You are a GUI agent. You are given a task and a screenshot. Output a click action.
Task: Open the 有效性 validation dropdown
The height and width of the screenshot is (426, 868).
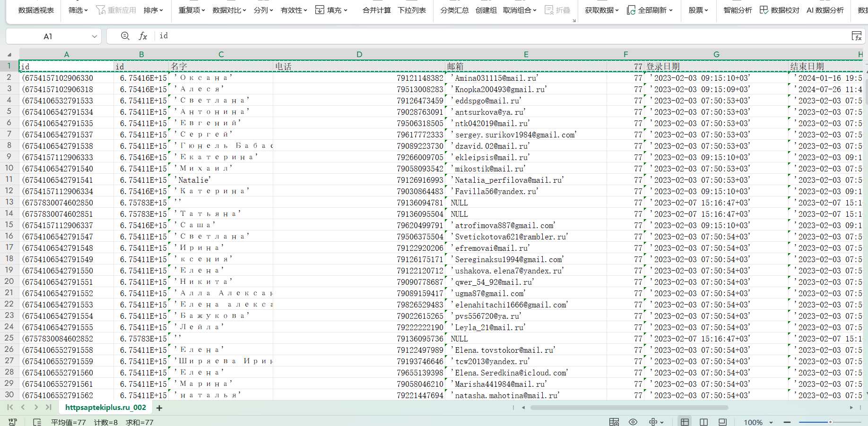[x=294, y=10]
